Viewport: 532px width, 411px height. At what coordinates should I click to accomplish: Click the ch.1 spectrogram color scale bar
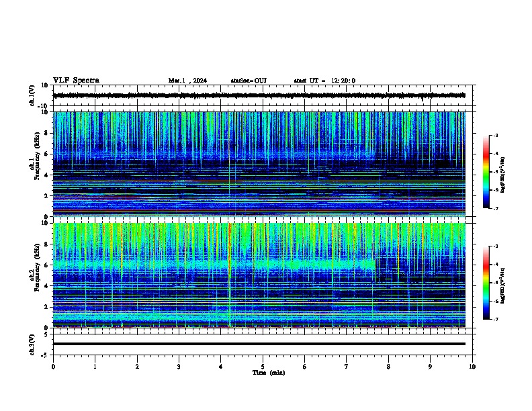tap(486, 172)
